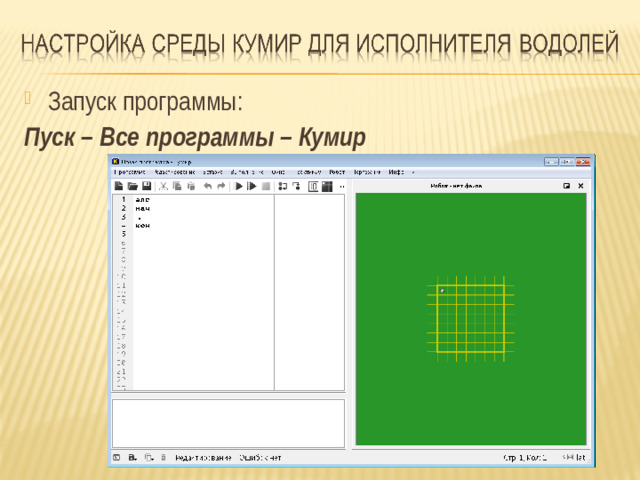Open the Окна menu

278,172
